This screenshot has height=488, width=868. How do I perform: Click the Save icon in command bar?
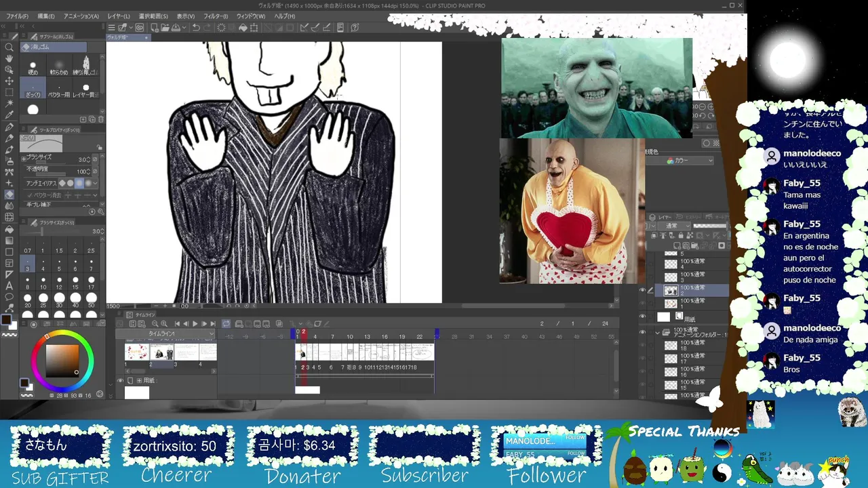(175, 28)
